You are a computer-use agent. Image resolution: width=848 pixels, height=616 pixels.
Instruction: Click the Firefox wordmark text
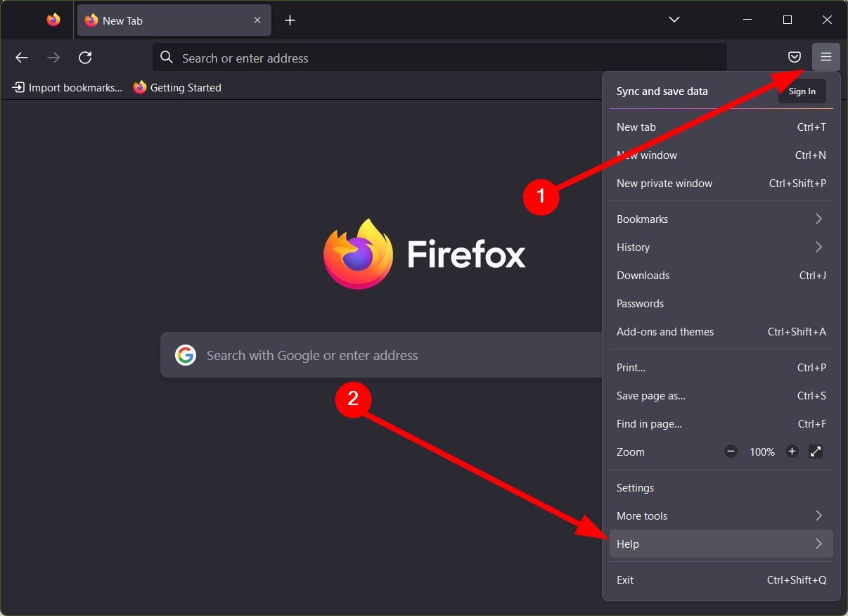point(466,255)
